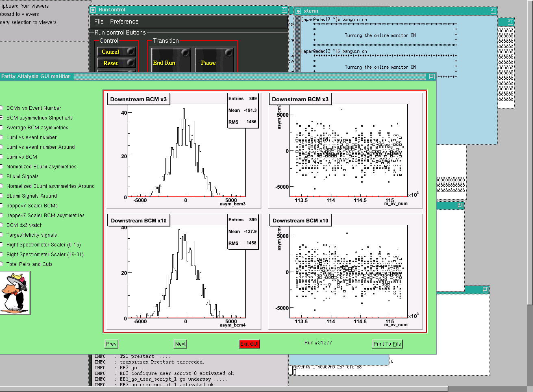
Task: Choose happex7 Scaler BCM asymmetries option
Action: point(42,216)
